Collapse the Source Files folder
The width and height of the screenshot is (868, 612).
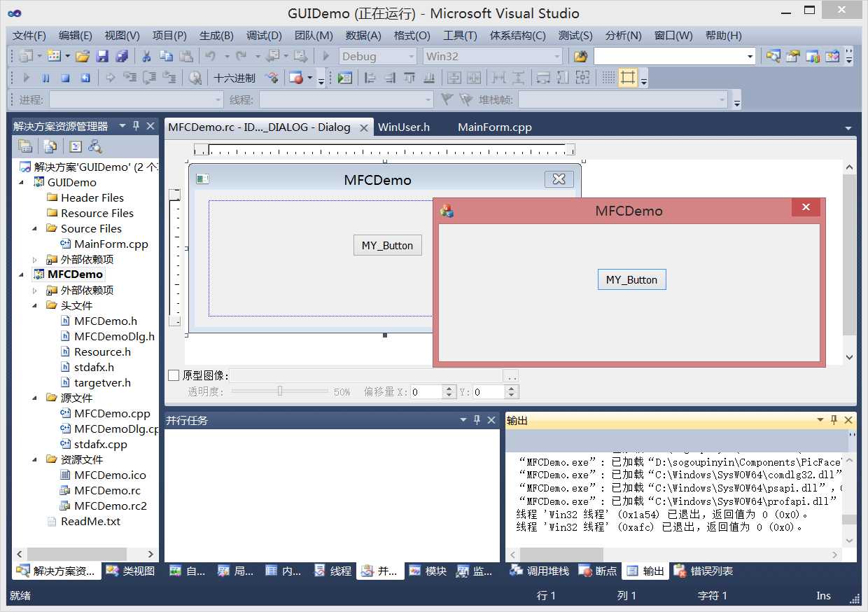(x=35, y=229)
